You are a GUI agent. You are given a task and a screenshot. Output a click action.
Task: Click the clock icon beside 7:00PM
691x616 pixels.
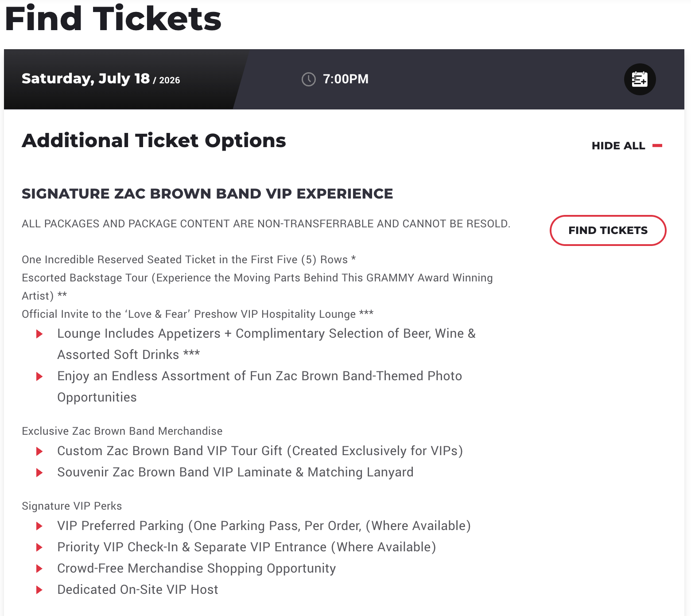pyautogui.click(x=309, y=79)
